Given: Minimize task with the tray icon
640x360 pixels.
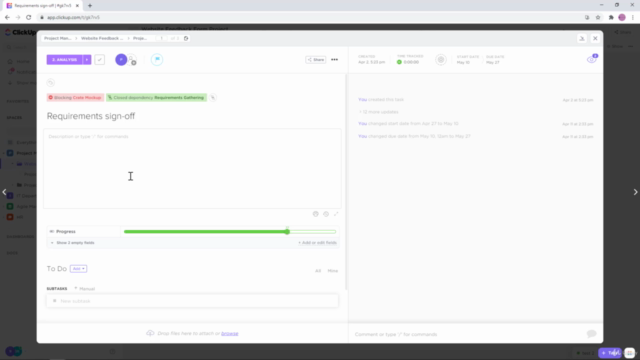Looking at the screenshot, I should (582, 38).
